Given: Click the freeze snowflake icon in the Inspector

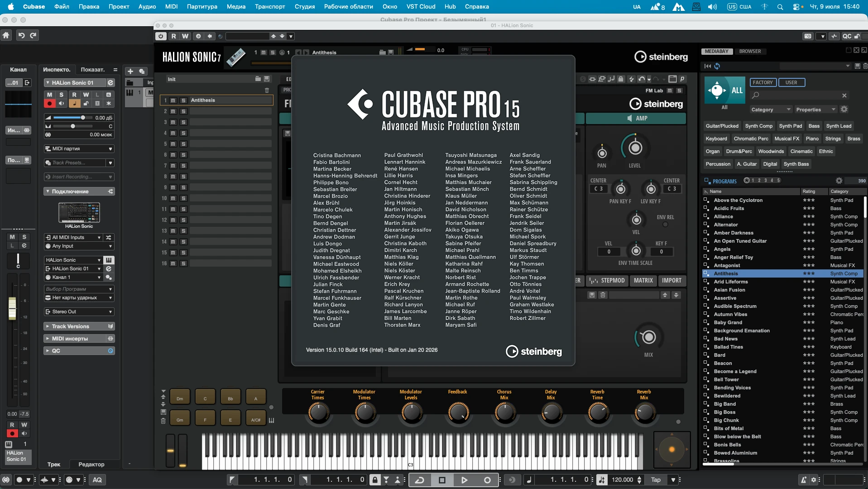Looking at the screenshot, I should 109,104.
